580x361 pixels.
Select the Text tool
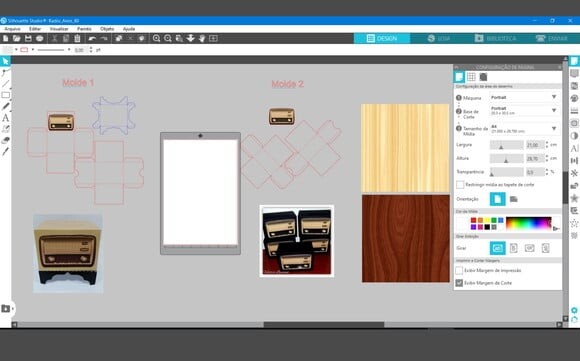tap(5, 118)
